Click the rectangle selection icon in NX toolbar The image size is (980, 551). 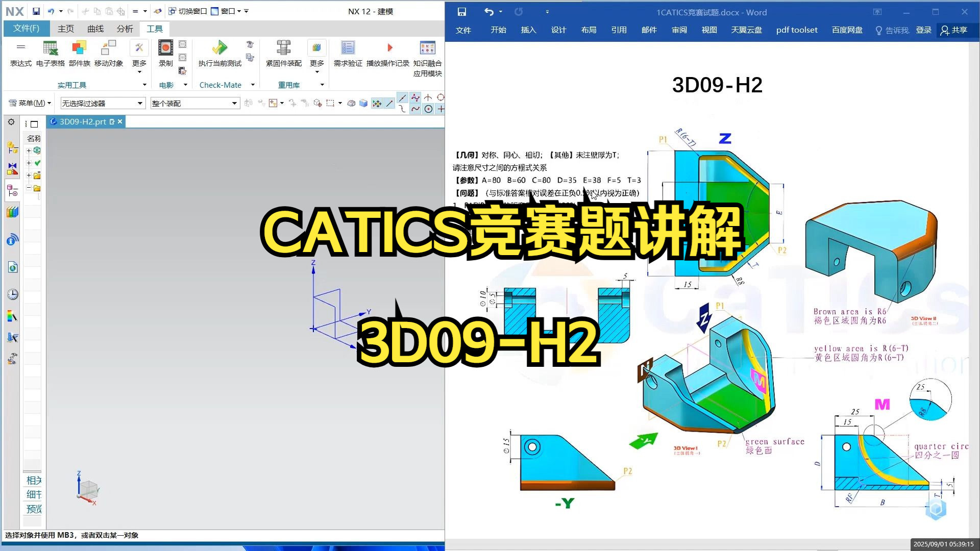tap(330, 103)
